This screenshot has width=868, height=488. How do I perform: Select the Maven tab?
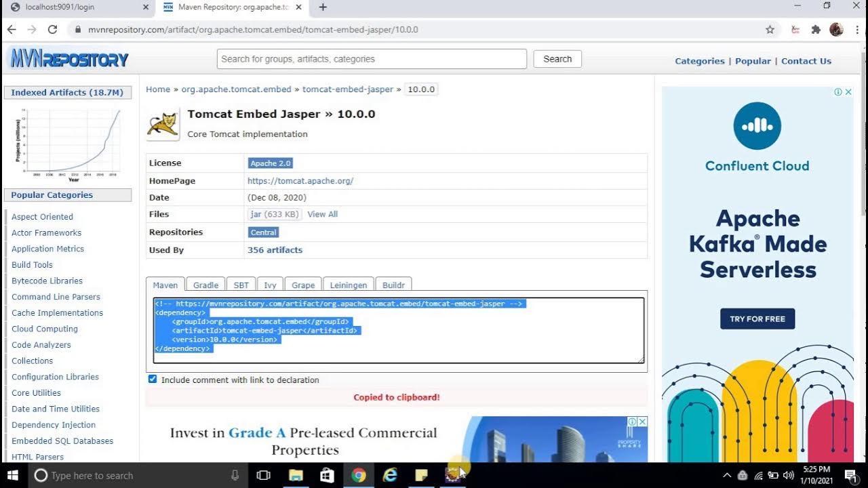[x=165, y=285]
